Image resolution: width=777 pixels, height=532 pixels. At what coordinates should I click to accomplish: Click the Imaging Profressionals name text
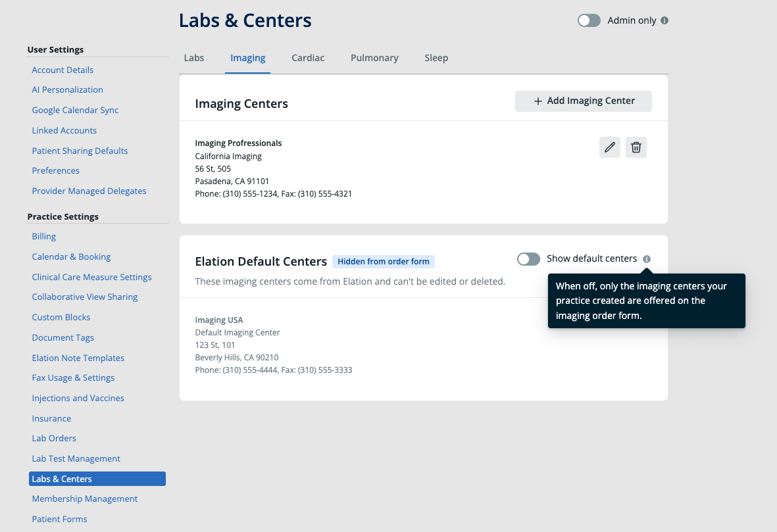pyautogui.click(x=238, y=143)
